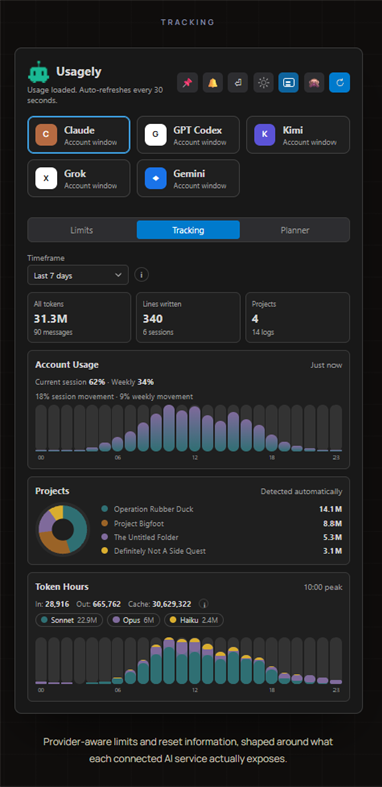This screenshot has height=787, width=382.
Task: Click the return arrow icon in header
Action: point(238,83)
